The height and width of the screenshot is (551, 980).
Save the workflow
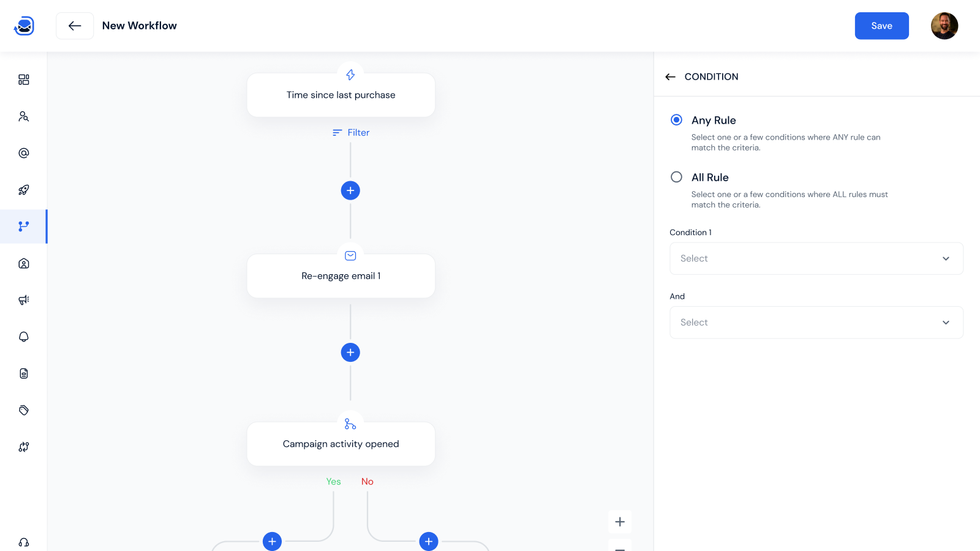(x=882, y=26)
